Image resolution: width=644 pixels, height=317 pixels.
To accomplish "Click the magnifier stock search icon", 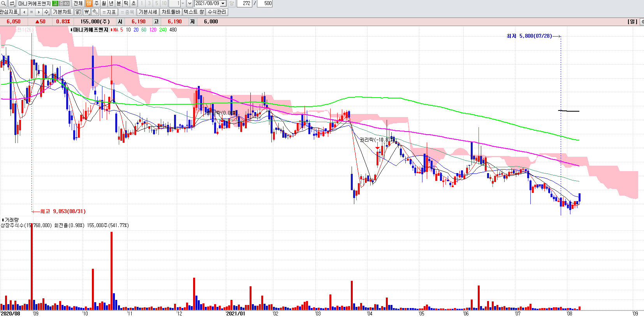I will [4, 3].
